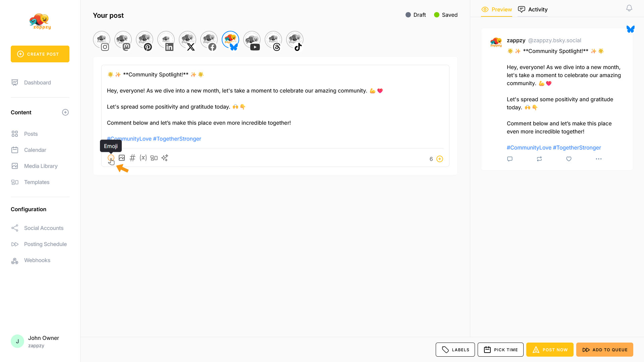Viewport: 644px width, 362px height.
Task: Click inside the post text editor
Action: [275, 107]
